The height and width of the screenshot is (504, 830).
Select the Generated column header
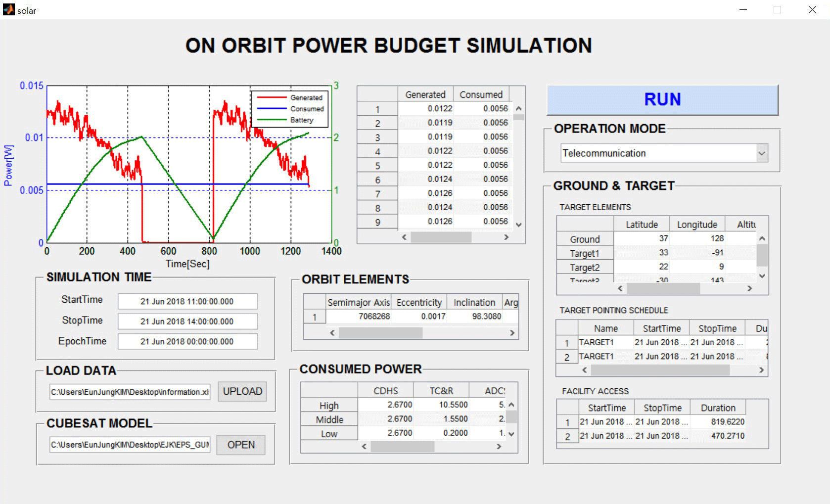click(425, 94)
